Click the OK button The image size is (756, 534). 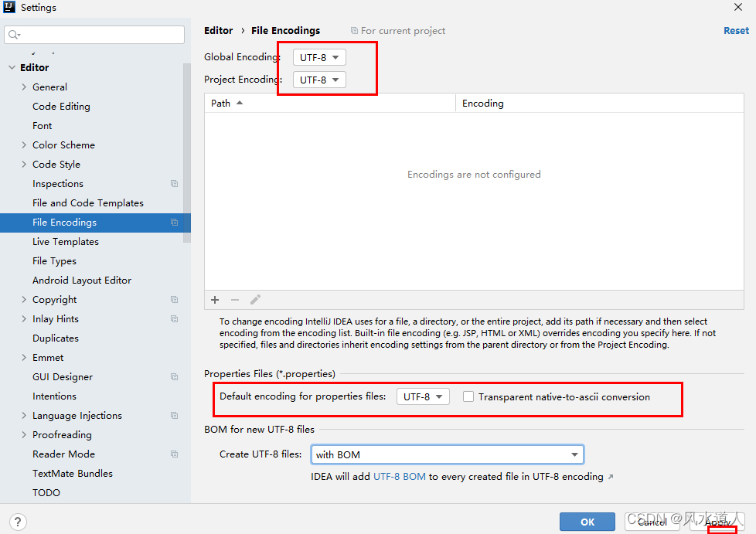tap(587, 522)
